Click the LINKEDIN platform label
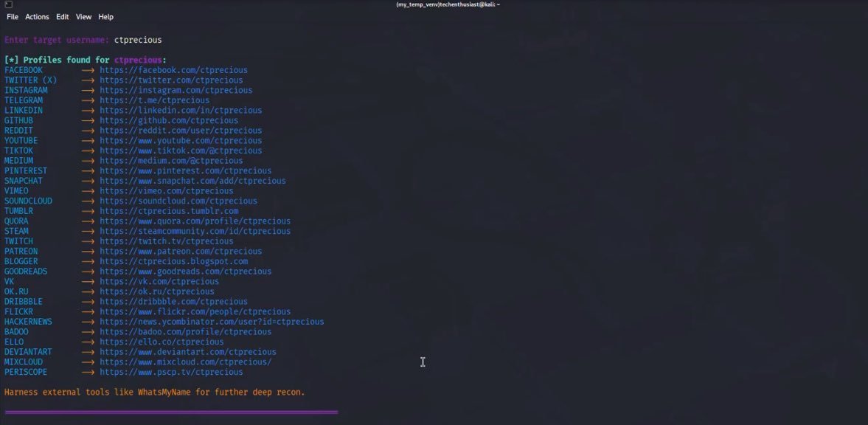This screenshot has height=425, width=868. coord(24,110)
